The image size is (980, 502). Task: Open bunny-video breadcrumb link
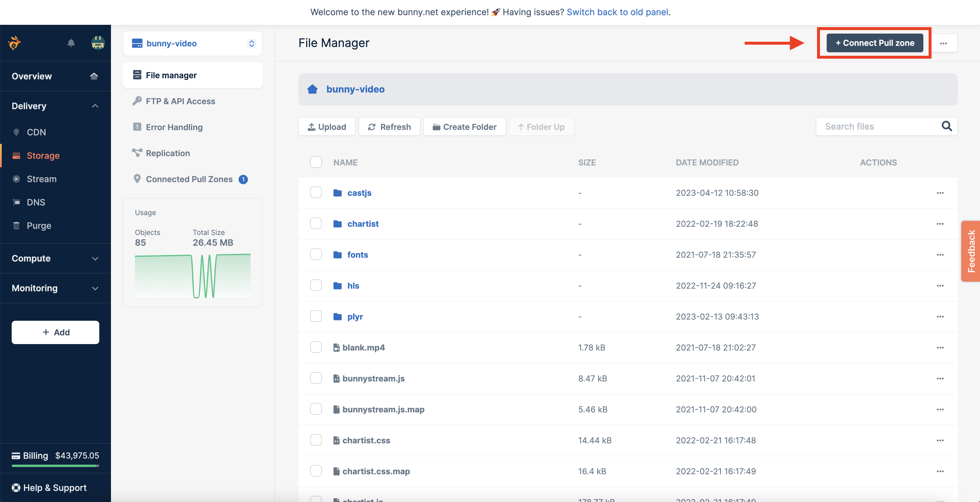pyautogui.click(x=355, y=89)
